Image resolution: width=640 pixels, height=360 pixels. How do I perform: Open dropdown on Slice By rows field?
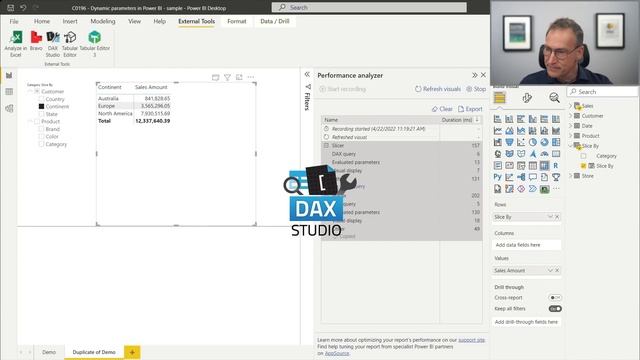pos(550,217)
